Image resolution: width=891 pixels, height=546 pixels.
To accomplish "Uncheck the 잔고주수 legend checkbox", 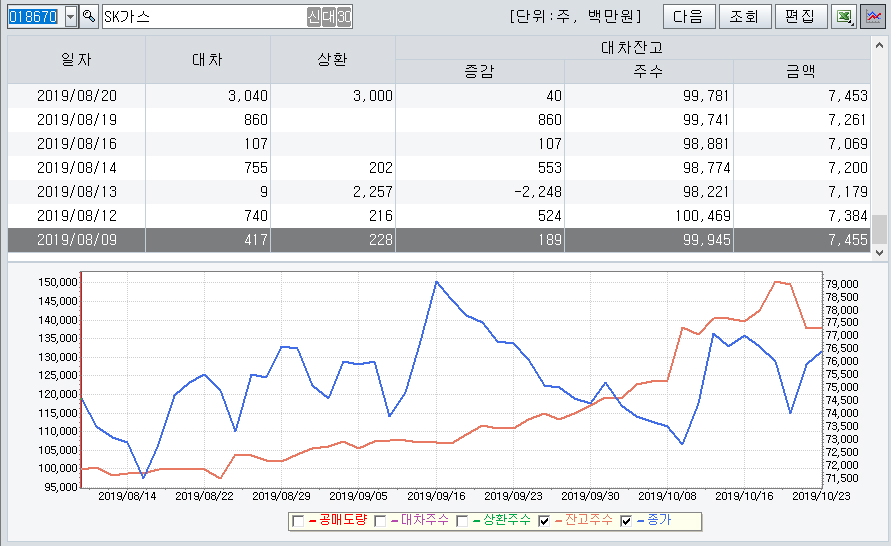I will (544, 521).
